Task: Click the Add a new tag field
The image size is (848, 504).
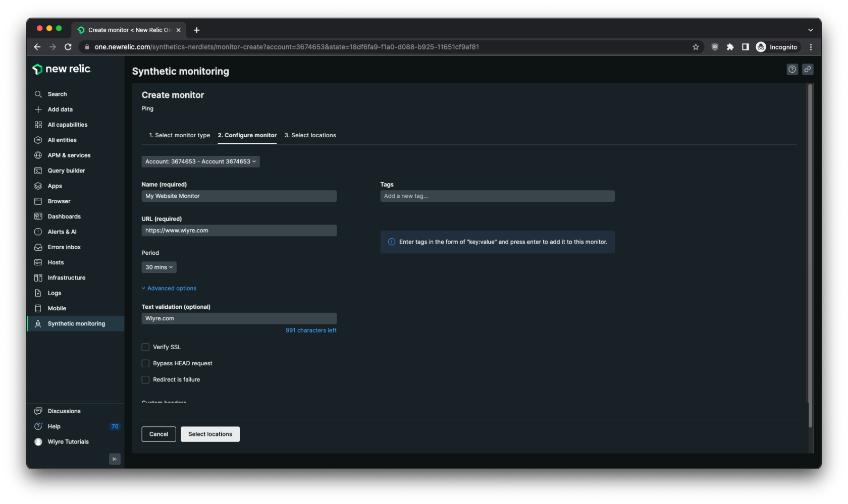Action: point(497,196)
